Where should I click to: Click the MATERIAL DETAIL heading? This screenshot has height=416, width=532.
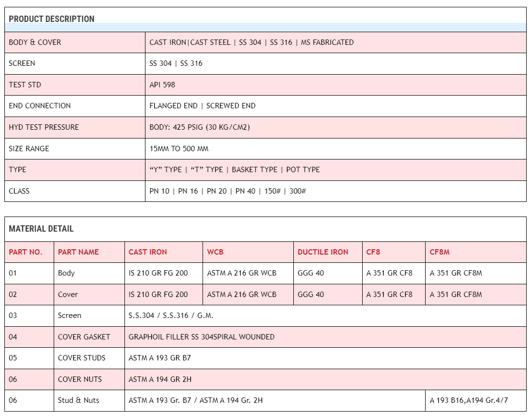pos(41,229)
